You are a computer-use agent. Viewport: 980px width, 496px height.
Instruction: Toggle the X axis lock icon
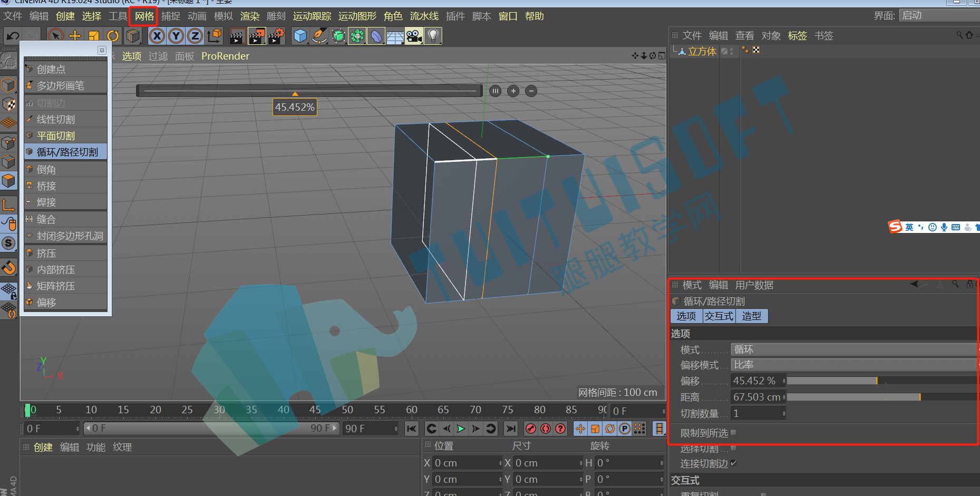tap(157, 36)
